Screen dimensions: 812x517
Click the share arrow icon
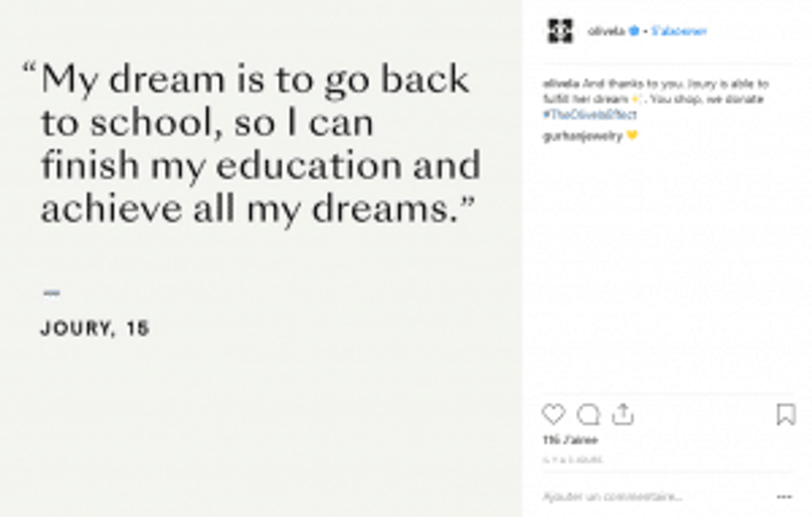[622, 415]
